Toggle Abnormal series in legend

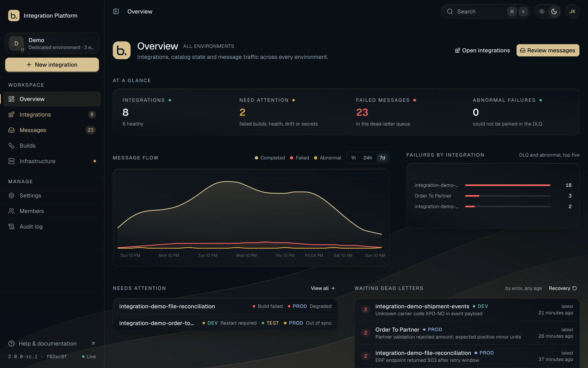[327, 158]
